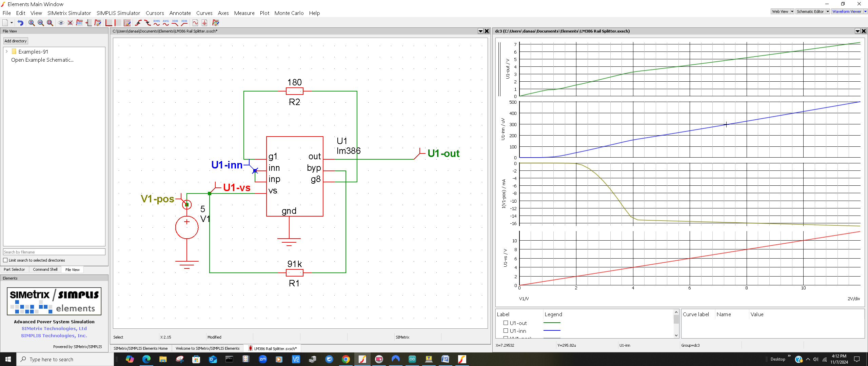Click the new Y-axis grid icon

coord(109,23)
